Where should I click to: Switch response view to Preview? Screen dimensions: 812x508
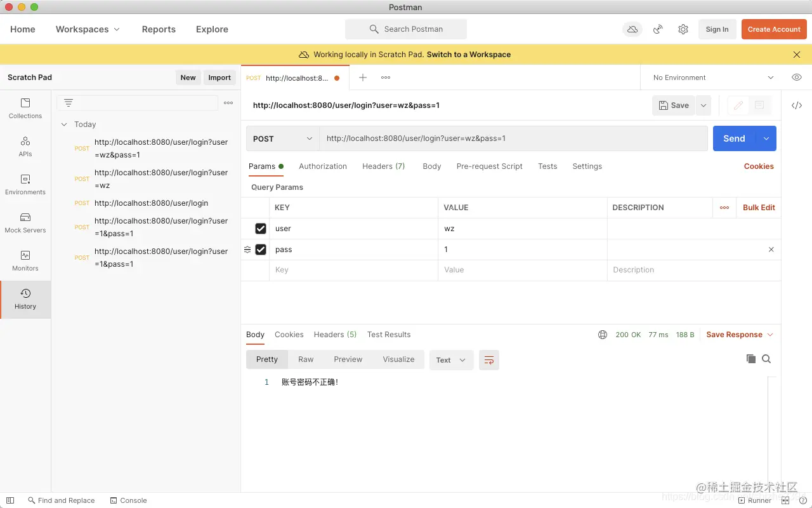coord(348,359)
